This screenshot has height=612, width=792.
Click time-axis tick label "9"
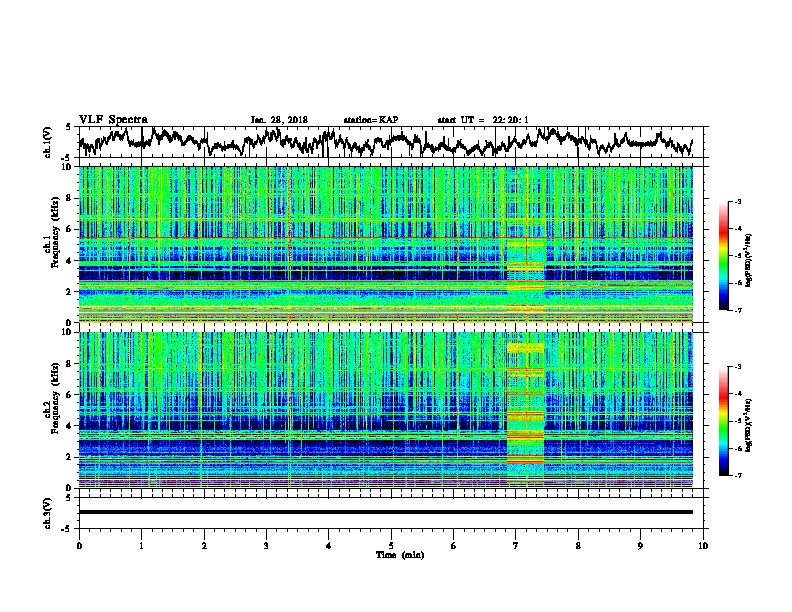coord(640,546)
